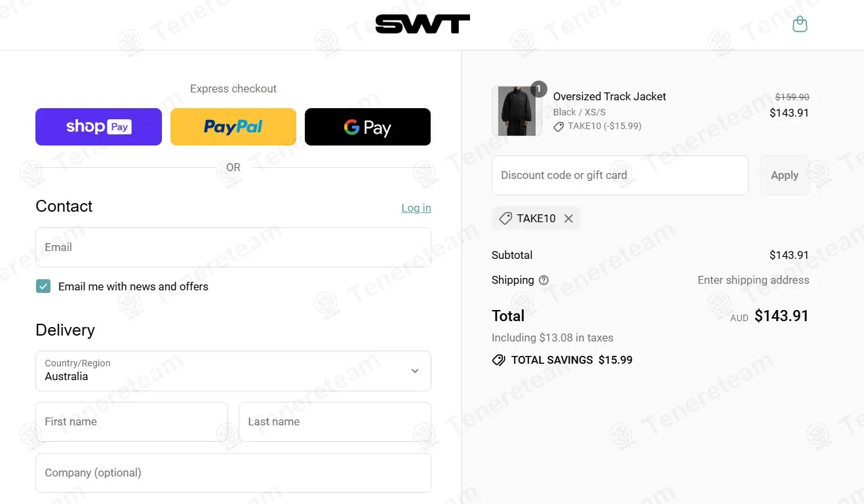Screen dimensions: 864x504
Task: Click the Total Savings tag icon
Action: pos(499,360)
